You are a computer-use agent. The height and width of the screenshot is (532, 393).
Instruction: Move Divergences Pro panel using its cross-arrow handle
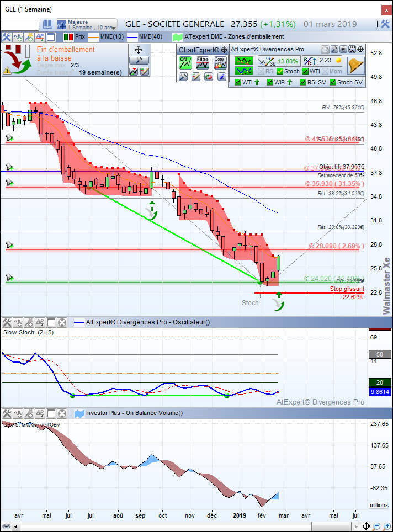[360, 50]
